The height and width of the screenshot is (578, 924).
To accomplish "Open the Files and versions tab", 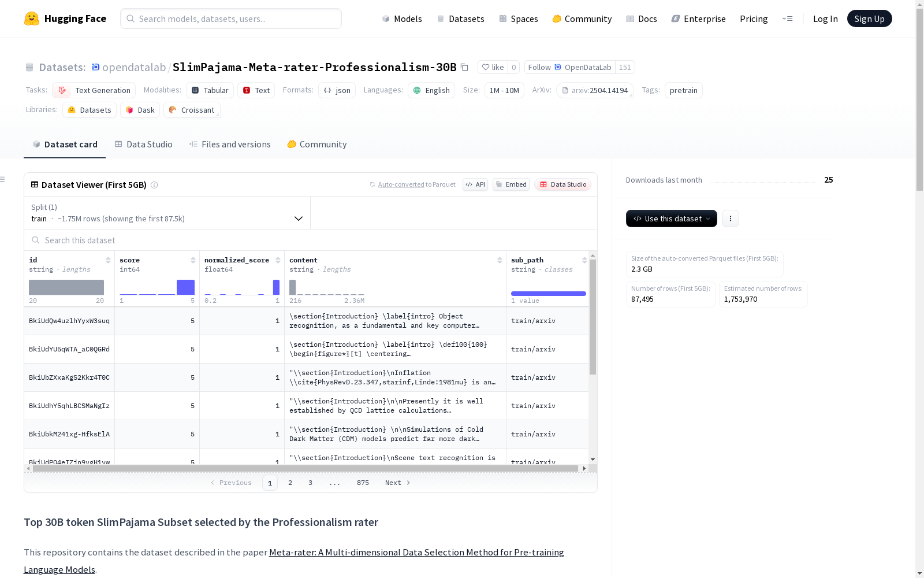I will (x=230, y=144).
